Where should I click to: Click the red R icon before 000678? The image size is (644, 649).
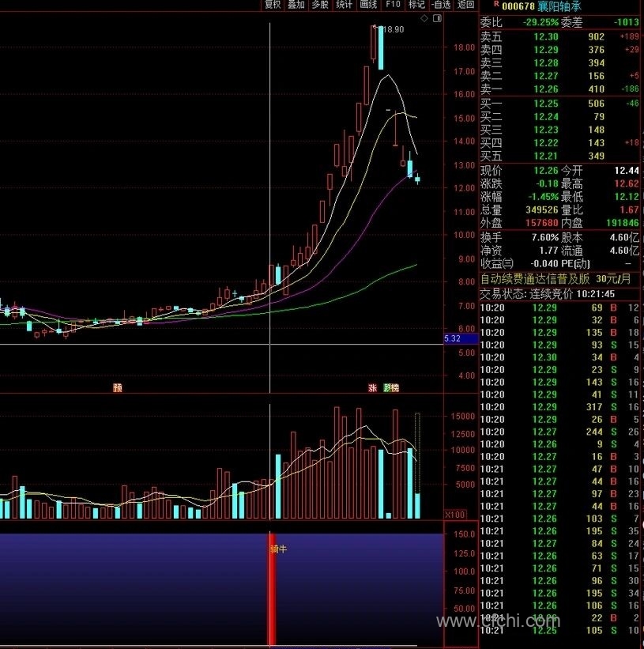496,4
